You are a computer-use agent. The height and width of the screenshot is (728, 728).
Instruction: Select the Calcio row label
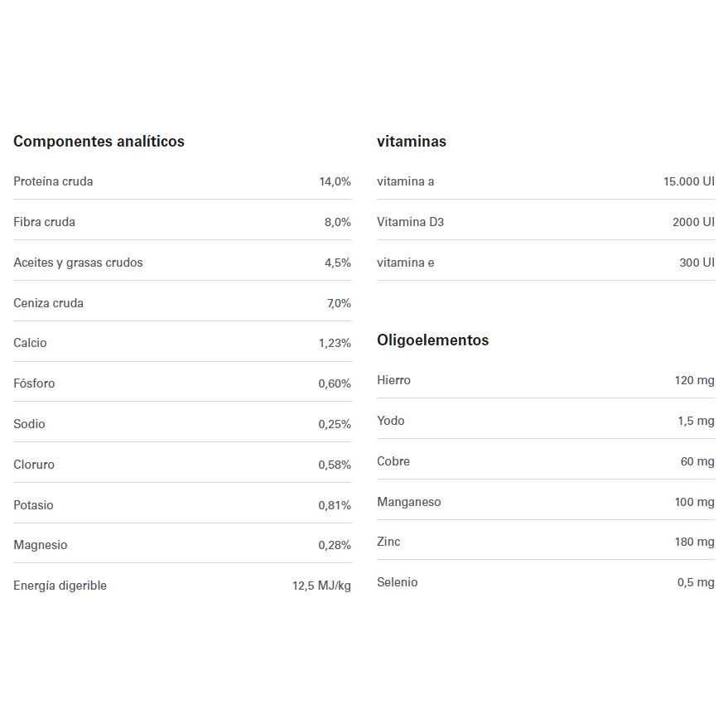tap(30, 343)
